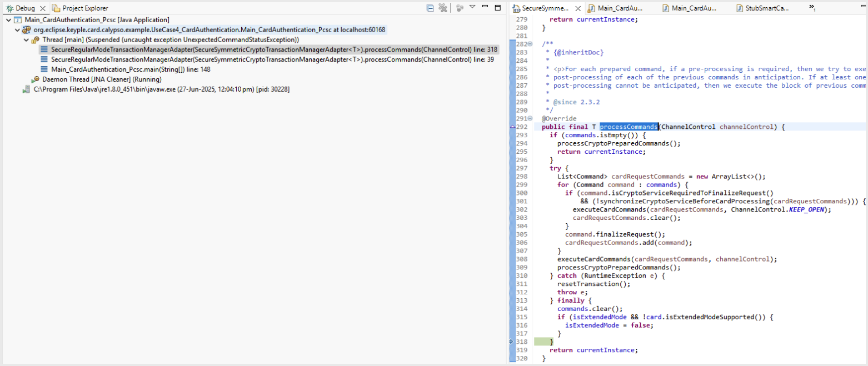Select the javaw.exe process entry
This screenshot has height=366, width=868.
pyautogui.click(x=162, y=89)
